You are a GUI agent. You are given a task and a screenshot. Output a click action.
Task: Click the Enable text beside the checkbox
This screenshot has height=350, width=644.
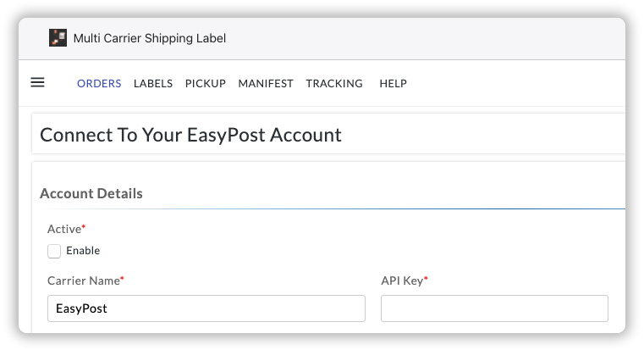pyautogui.click(x=83, y=251)
